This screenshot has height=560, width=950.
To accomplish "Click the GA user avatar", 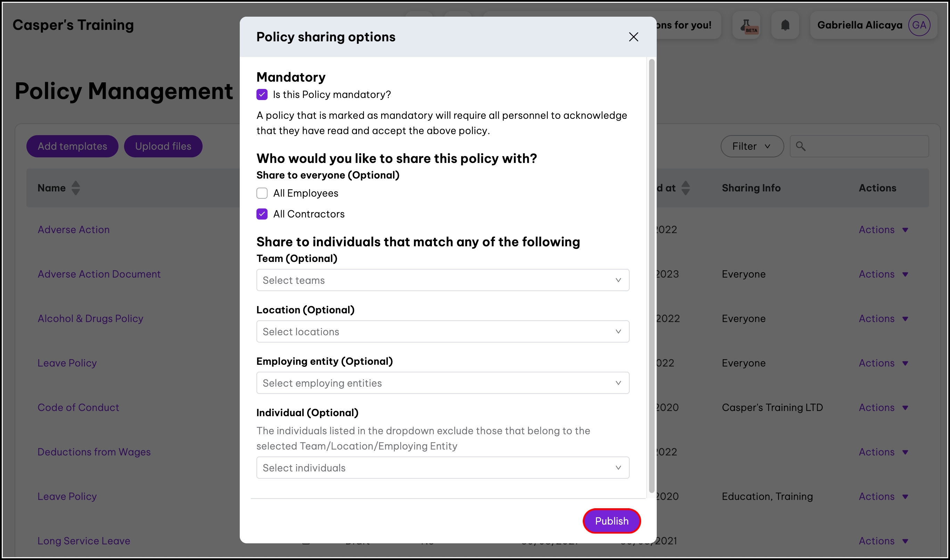I will click(x=919, y=25).
